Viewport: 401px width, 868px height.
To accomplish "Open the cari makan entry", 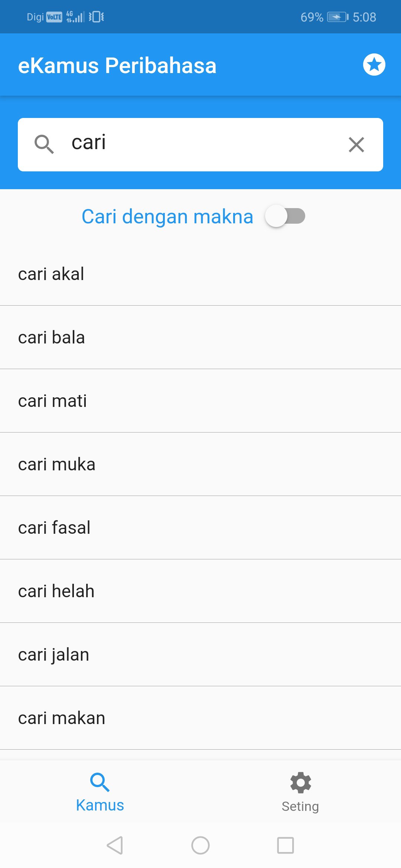I will pos(200,718).
